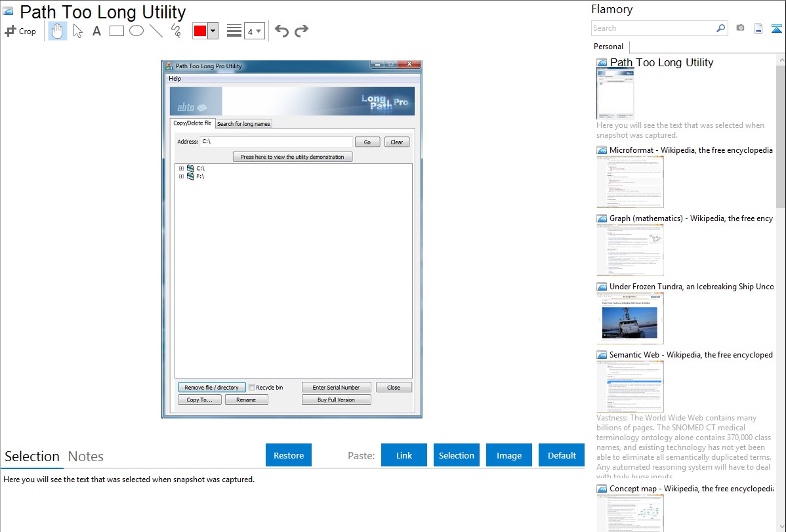Select the C:\ drive icon
786x532 pixels.
pyautogui.click(x=190, y=169)
